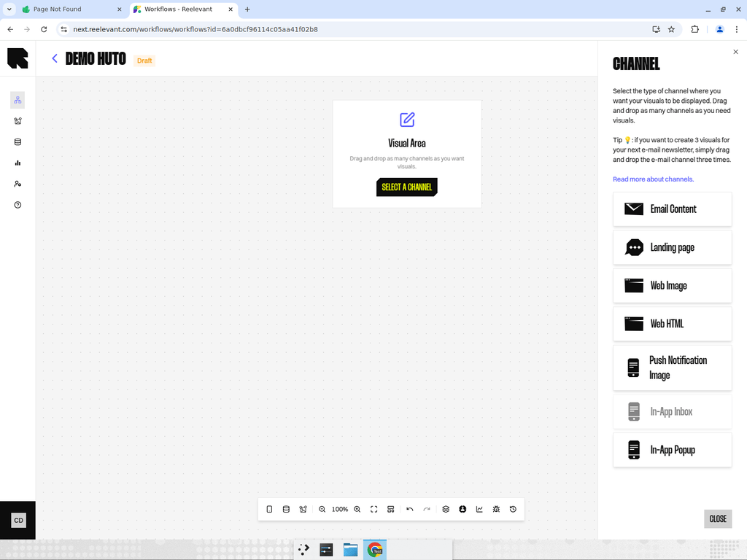
Task: Click the CLOSE button in Channel panel
Action: coord(718,518)
